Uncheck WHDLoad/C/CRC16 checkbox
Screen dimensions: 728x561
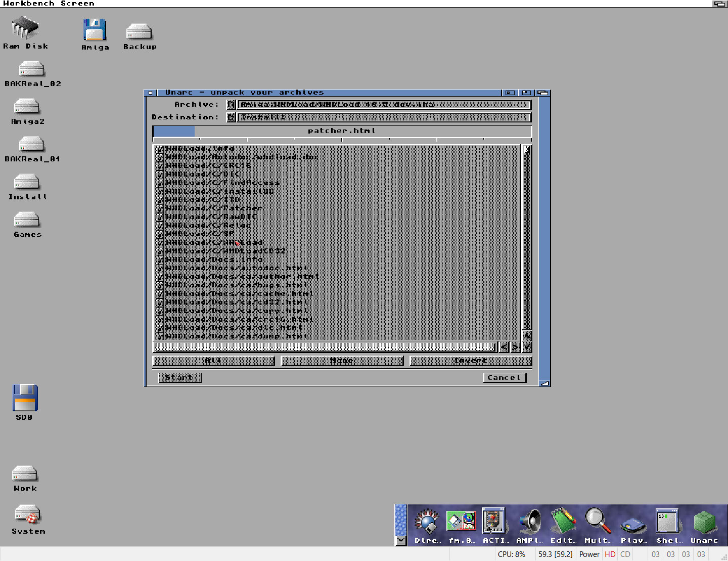click(160, 166)
